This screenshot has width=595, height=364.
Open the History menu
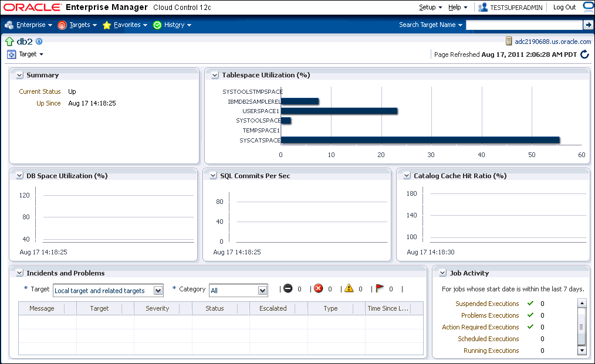coord(178,25)
